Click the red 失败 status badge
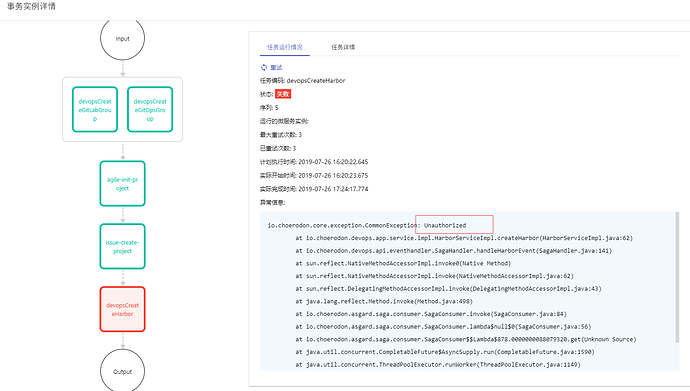The height and width of the screenshot is (391, 690). click(283, 94)
